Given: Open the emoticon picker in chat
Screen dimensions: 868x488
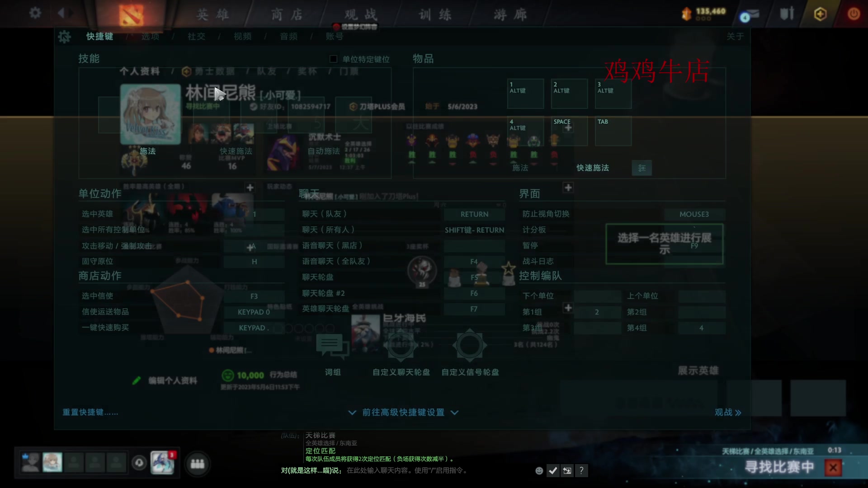Looking at the screenshot, I should point(539,471).
